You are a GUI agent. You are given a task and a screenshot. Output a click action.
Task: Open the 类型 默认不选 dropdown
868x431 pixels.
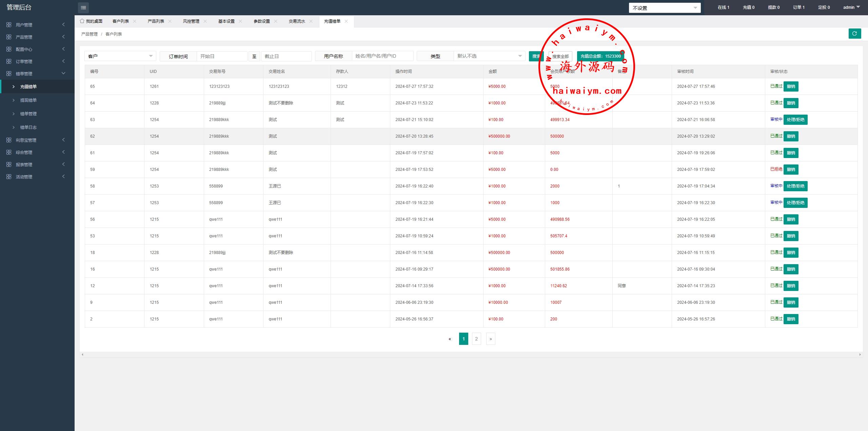[x=489, y=56]
